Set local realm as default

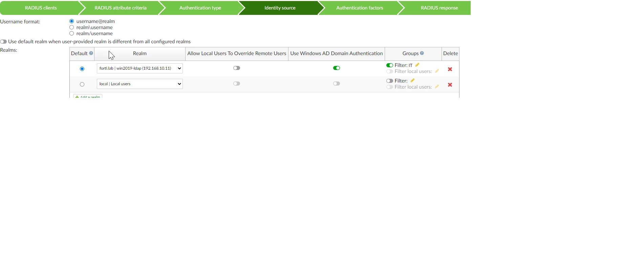(x=82, y=85)
